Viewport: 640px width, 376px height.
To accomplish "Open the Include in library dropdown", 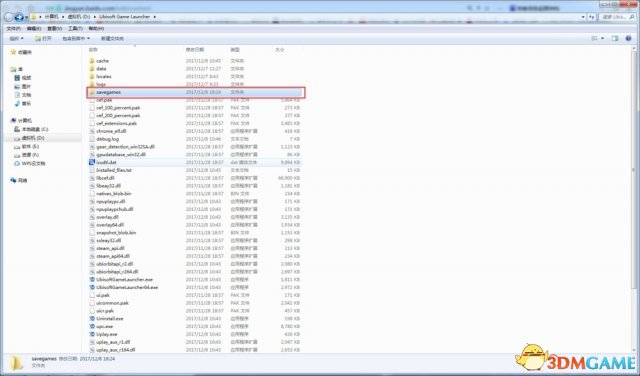I will (x=76, y=38).
